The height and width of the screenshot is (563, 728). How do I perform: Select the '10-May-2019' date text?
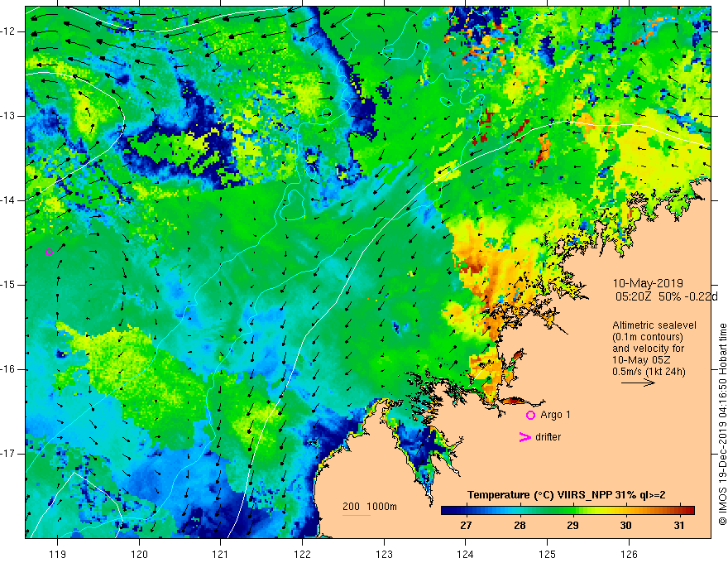tap(648, 283)
